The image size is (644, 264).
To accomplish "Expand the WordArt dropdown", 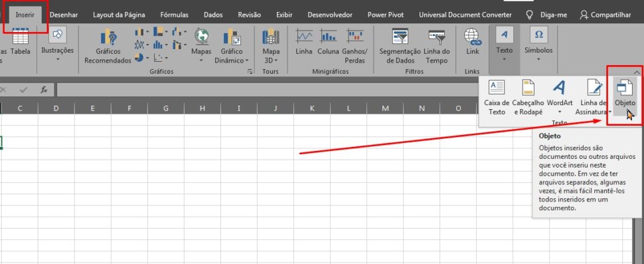I will pyautogui.click(x=560, y=112).
